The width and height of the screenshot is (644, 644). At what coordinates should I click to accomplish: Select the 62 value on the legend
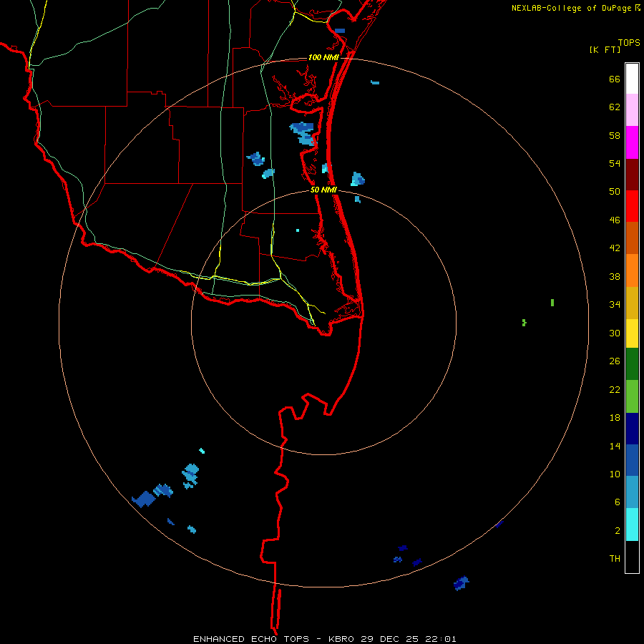[615, 107]
